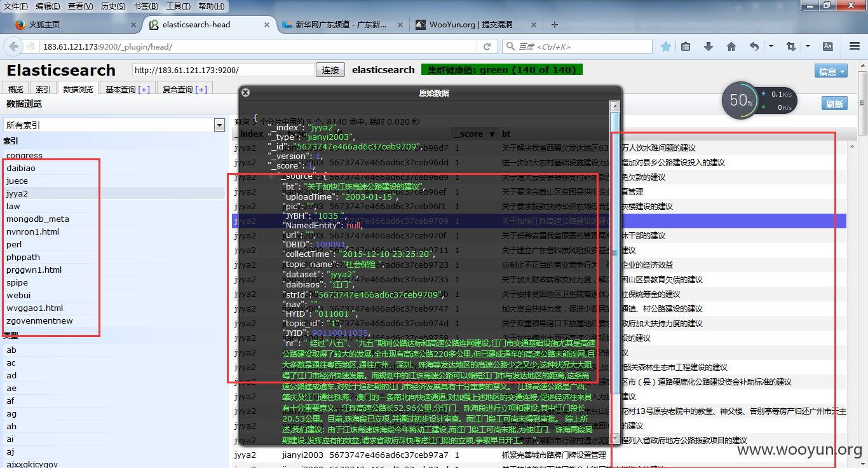
Task: Select the phppath index
Action: pos(114,257)
